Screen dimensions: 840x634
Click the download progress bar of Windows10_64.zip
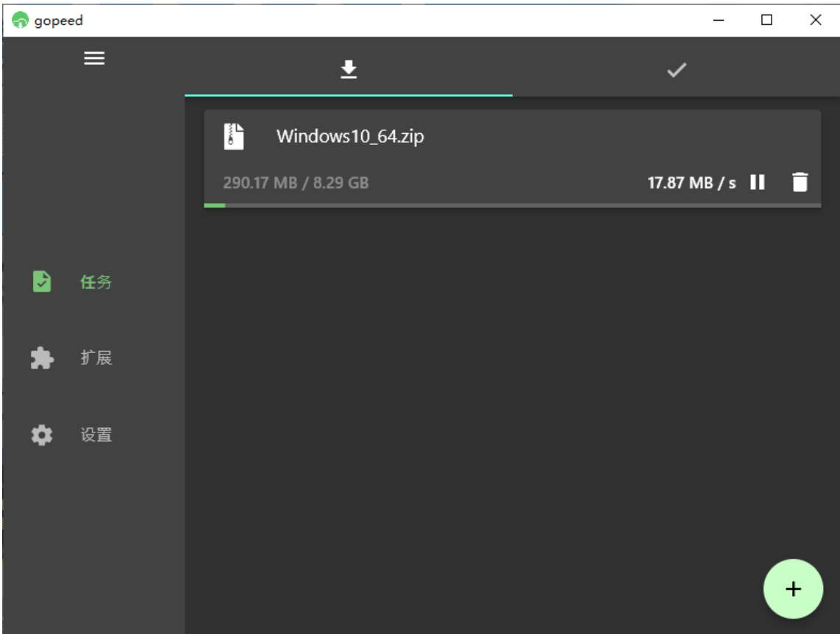(512, 205)
